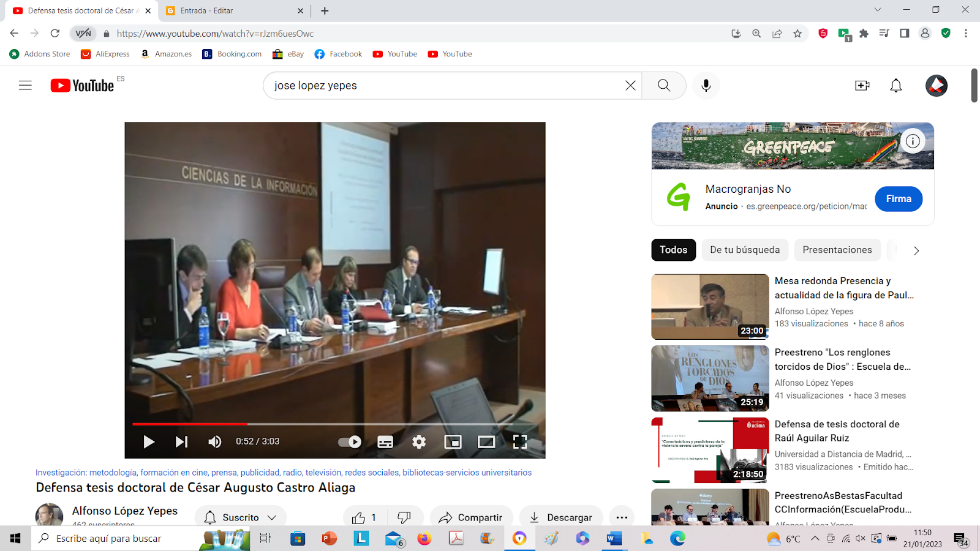
Task: Start voice search with microphone
Action: [x=706, y=86]
